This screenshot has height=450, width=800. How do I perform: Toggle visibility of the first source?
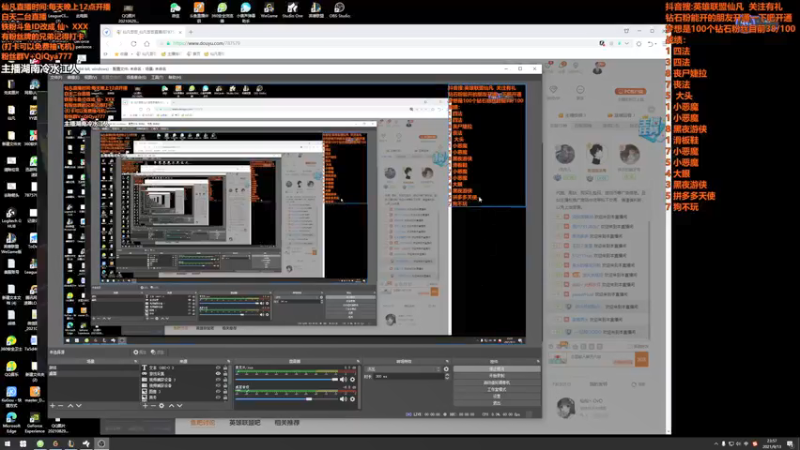(218, 368)
